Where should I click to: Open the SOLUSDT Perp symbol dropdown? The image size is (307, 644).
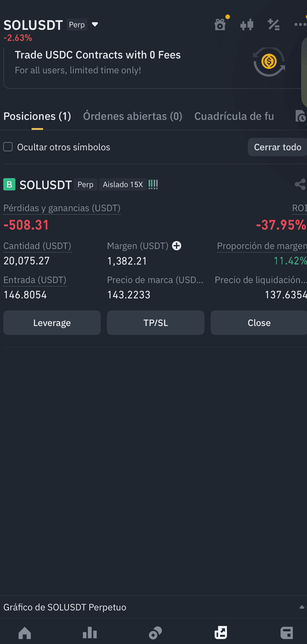click(x=95, y=25)
